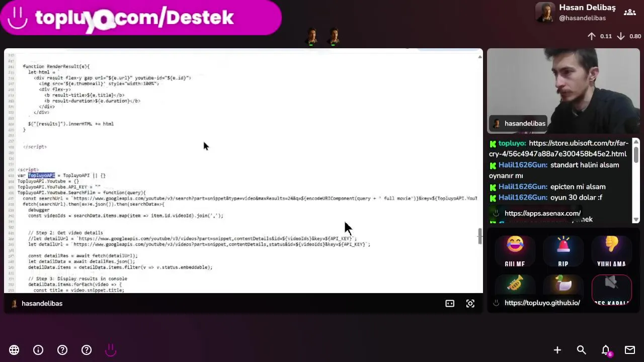Image resolution: width=644 pixels, height=362 pixels.
Task: Click the 'detailData.items.filter' embeddable line
Action: tap(120, 267)
